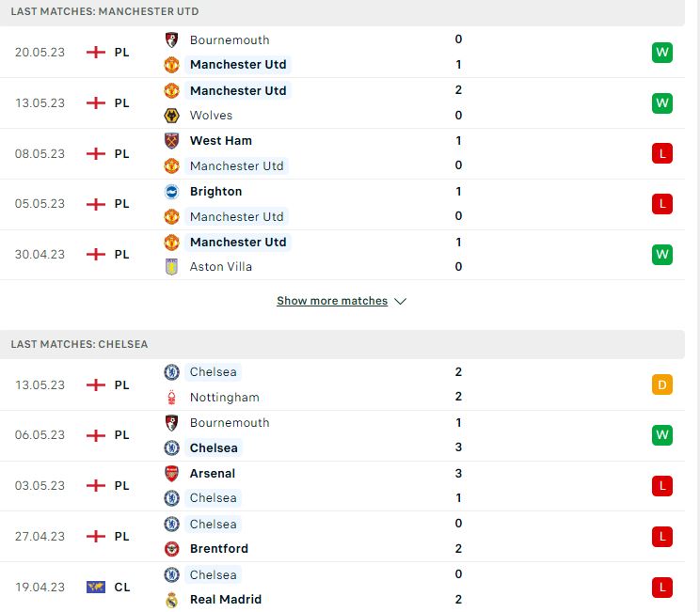Click the Arsenal club crest icon

tap(171, 474)
